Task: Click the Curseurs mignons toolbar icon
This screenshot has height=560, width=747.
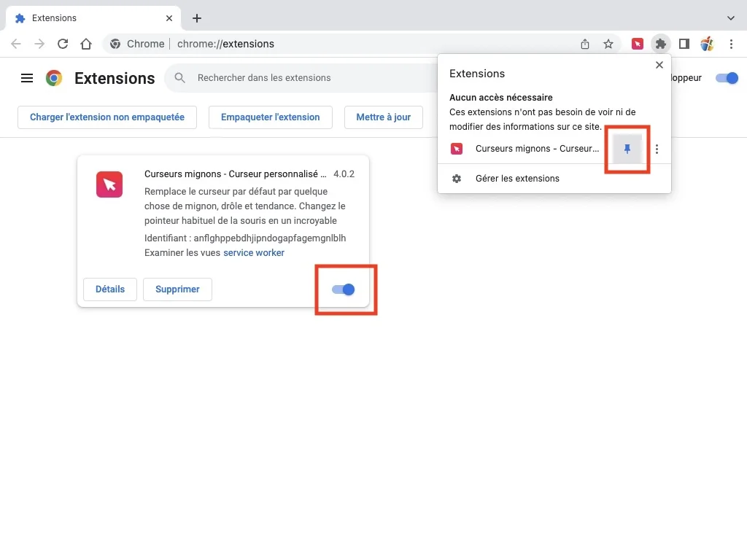Action: coord(637,44)
